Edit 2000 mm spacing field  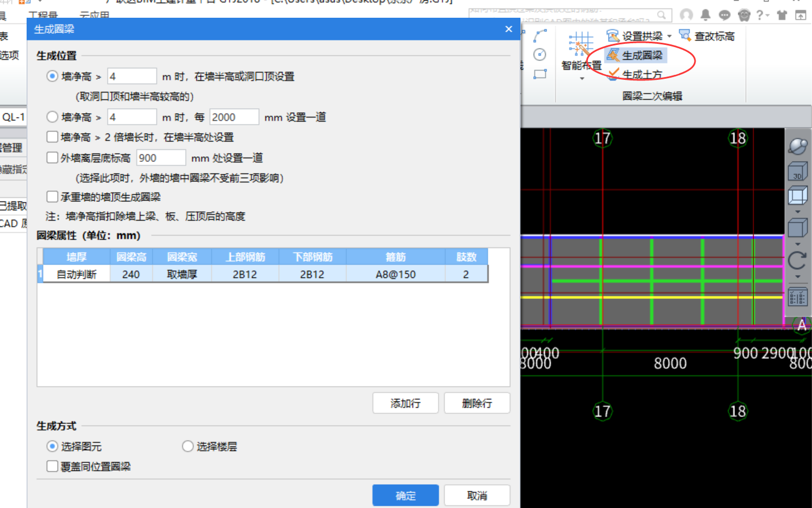tap(234, 117)
